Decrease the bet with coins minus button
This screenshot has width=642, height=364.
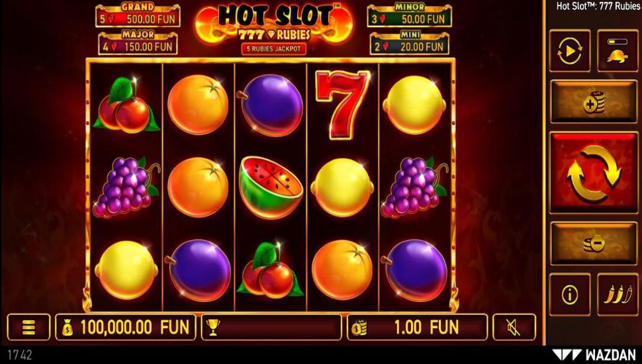point(593,243)
